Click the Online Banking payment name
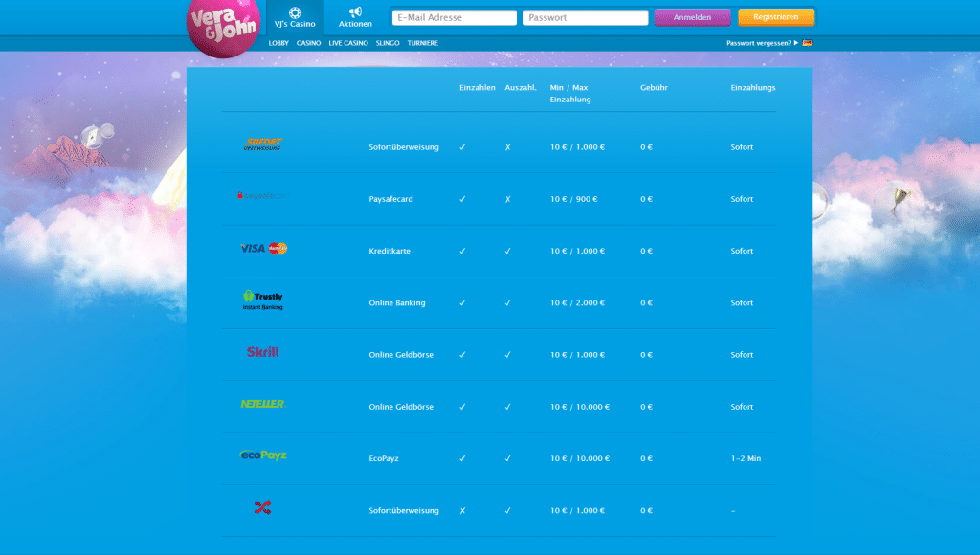This screenshot has height=555, width=980. (x=397, y=302)
